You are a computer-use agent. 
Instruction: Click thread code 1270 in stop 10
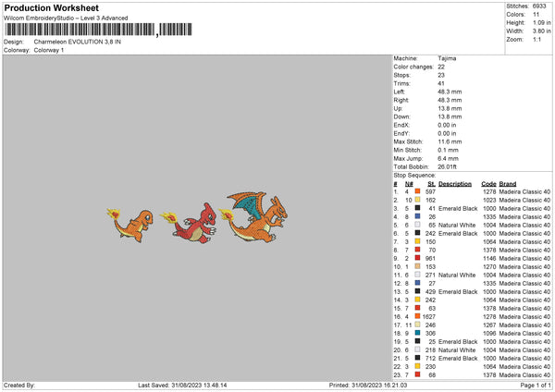click(489, 267)
